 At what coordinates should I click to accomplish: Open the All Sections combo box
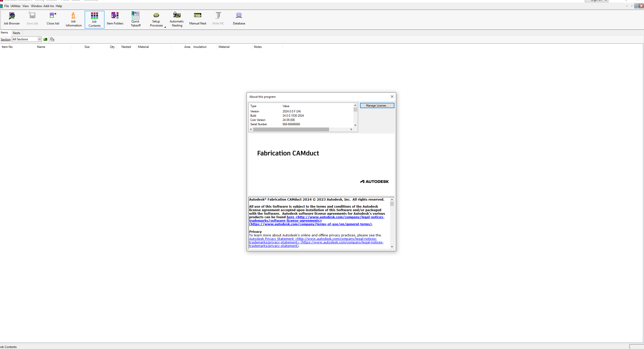tap(39, 39)
